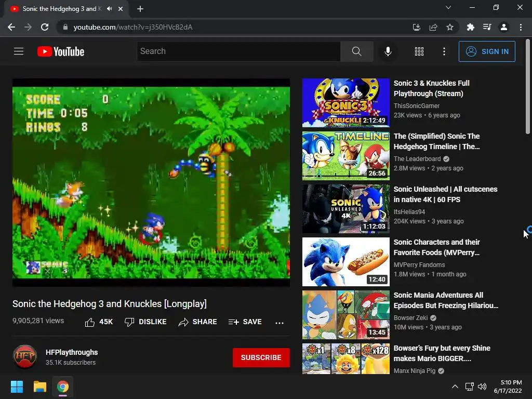532x399 pixels.
Task: Open the Windows Start menu
Action: pyautogui.click(x=17, y=387)
